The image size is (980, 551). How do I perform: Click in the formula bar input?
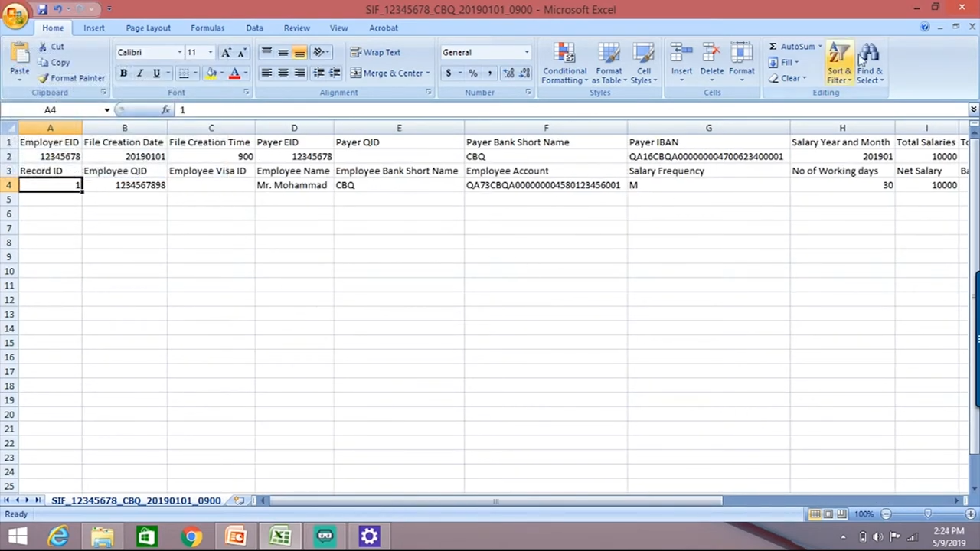570,110
